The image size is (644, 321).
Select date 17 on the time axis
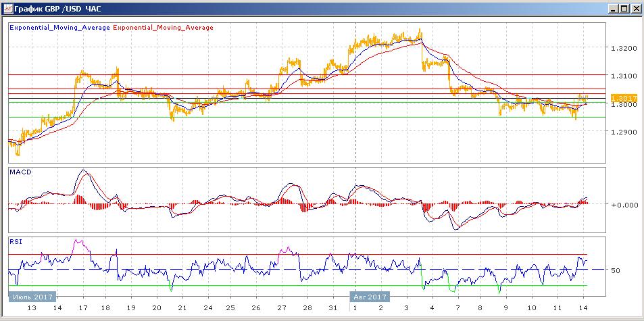pos(83,308)
